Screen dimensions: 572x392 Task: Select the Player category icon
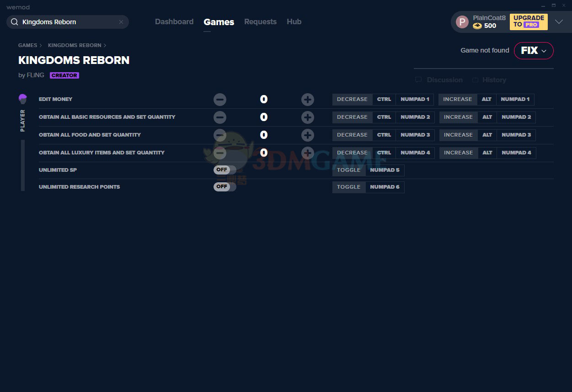click(22, 99)
